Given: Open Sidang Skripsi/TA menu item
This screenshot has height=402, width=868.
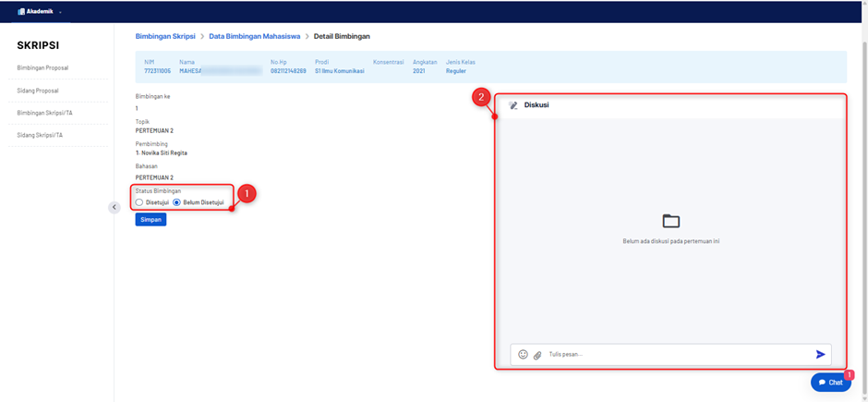Looking at the screenshot, I should click(40, 135).
